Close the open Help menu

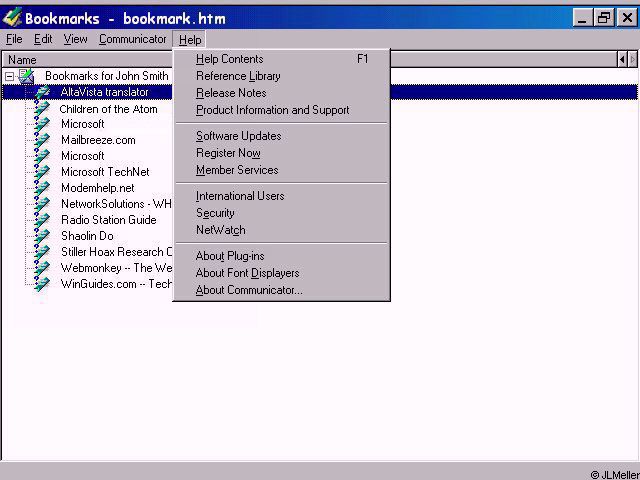coord(190,40)
